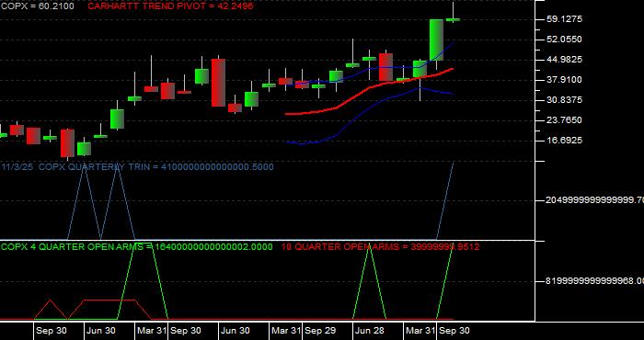
Task: Click the COPX = 60.2100 price readout
Action: (37, 6)
